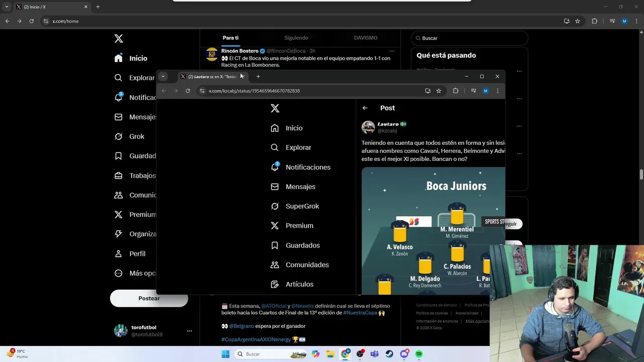The image size is (644, 362).
Task: Click the @ATOficial mention link
Action: click(274, 306)
